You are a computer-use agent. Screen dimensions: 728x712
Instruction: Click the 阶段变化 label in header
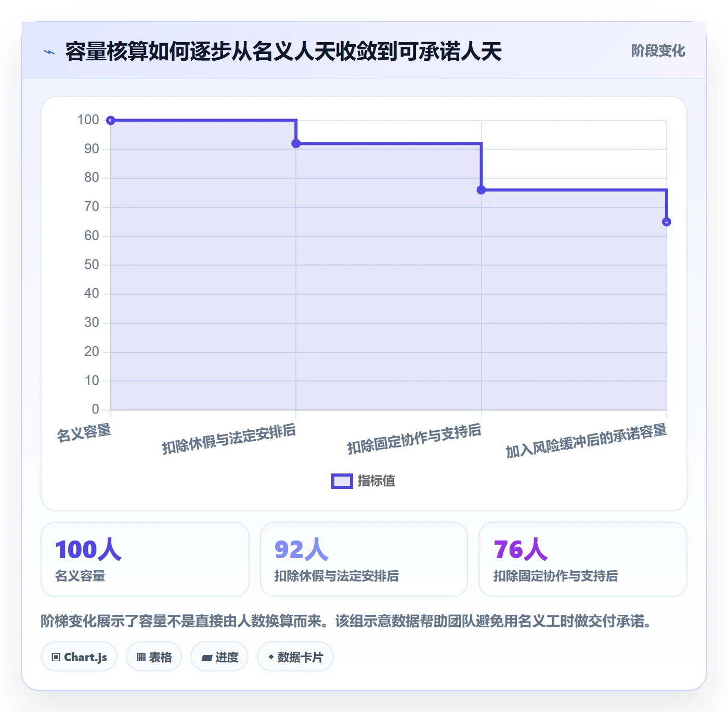658,51
